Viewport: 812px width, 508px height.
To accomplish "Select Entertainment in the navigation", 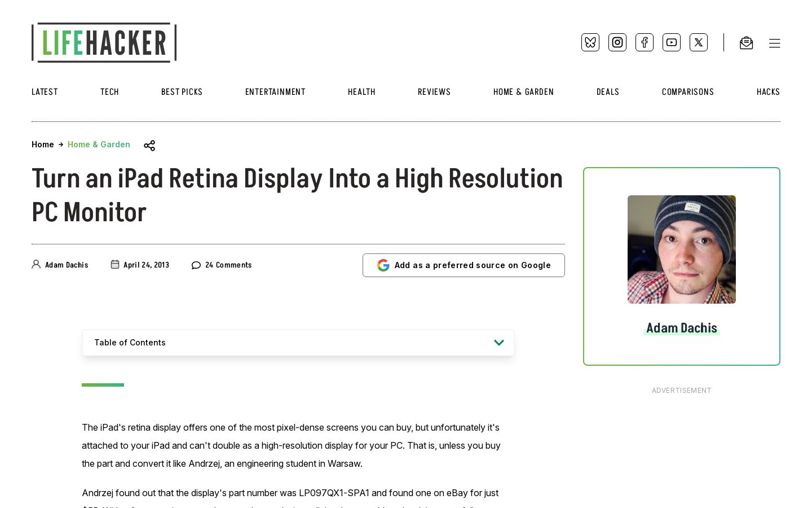I will tap(275, 92).
